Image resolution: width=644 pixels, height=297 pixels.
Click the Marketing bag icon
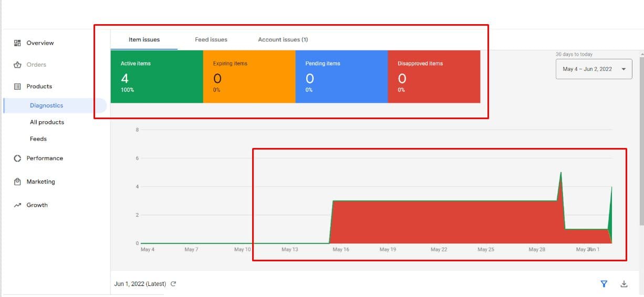pyautogui.click(x=17, y=182)
